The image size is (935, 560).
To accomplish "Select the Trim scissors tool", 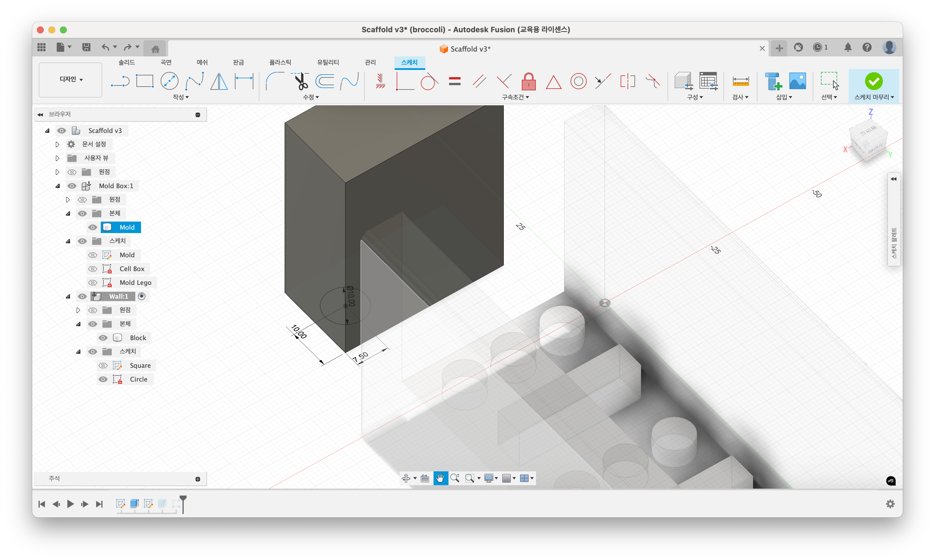I will click(x=301, y=81).
